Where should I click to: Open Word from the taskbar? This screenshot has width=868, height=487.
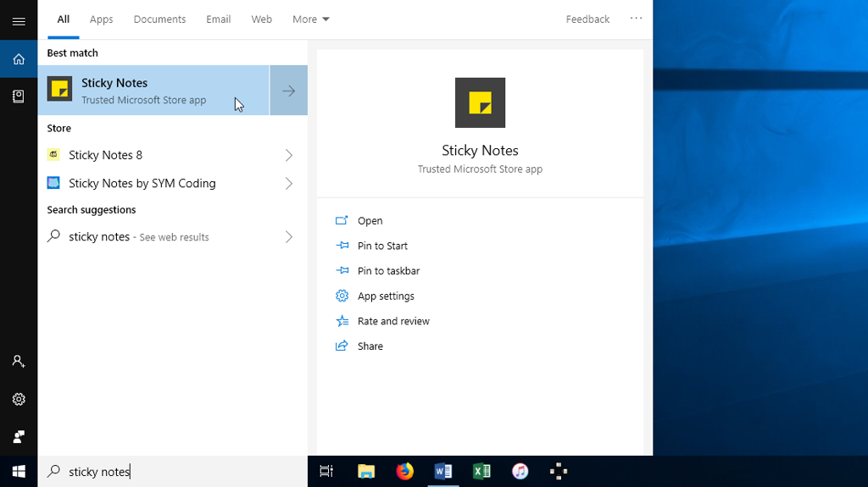[x=443, y=472]
